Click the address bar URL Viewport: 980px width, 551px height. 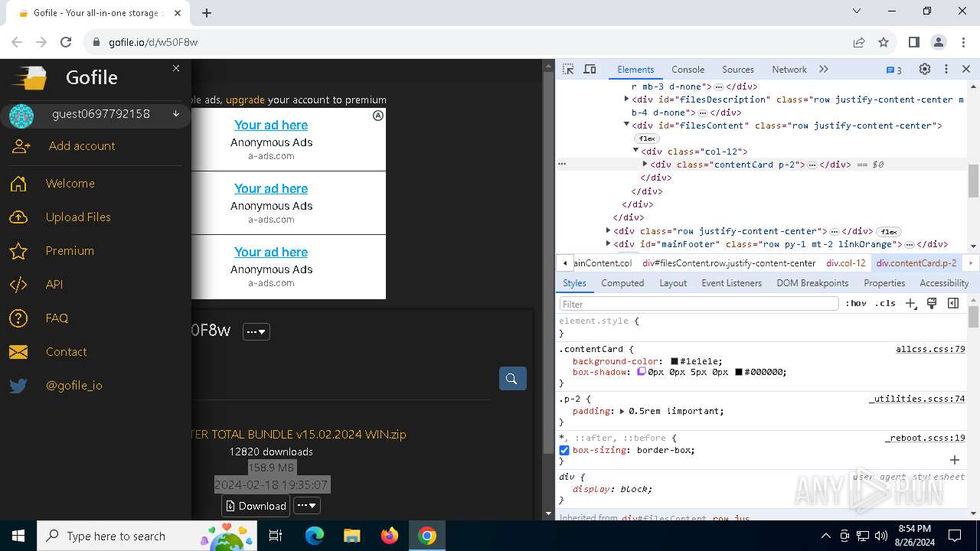point(153,43)
